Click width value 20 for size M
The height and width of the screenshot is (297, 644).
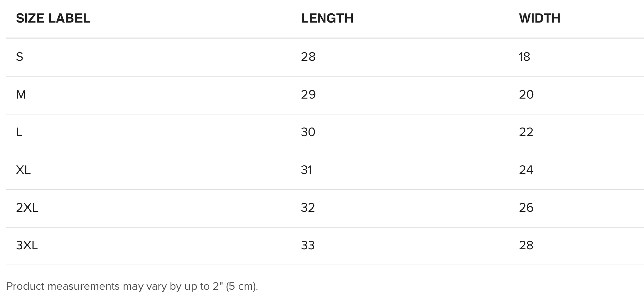coord(526,95)
